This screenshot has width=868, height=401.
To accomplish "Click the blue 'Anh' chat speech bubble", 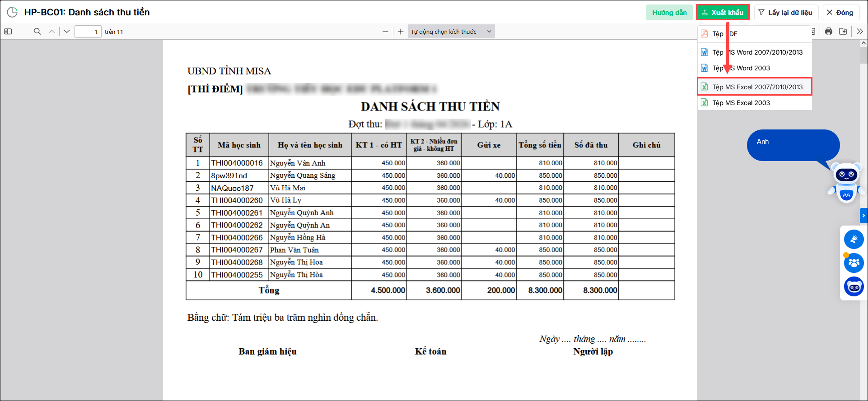I will (x=793, y=145).
